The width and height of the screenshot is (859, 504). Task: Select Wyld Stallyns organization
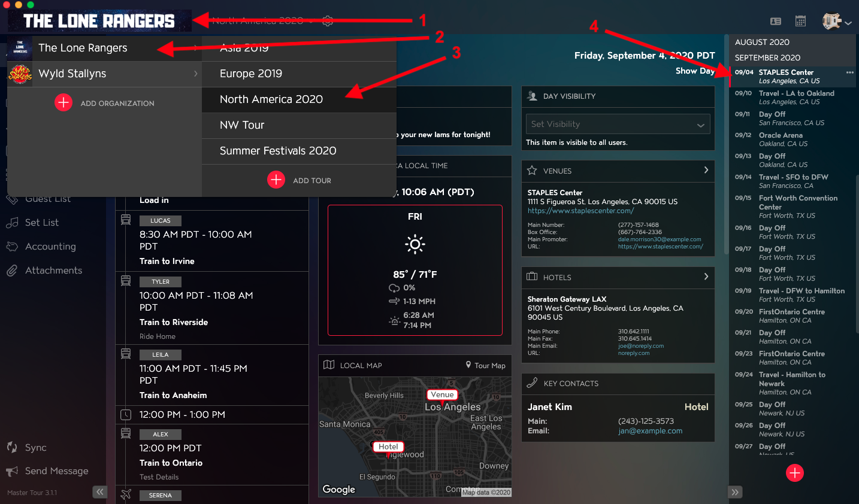[104, 74]
